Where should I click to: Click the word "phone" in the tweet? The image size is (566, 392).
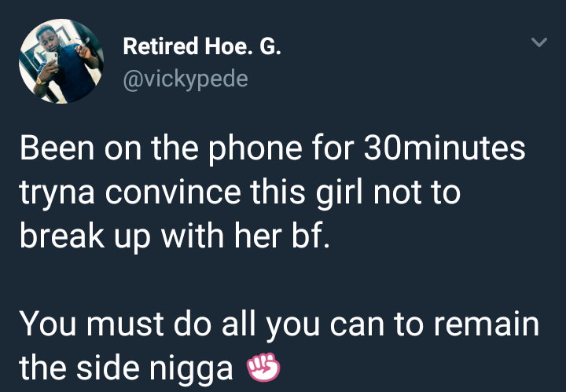(x=255, y=150)
